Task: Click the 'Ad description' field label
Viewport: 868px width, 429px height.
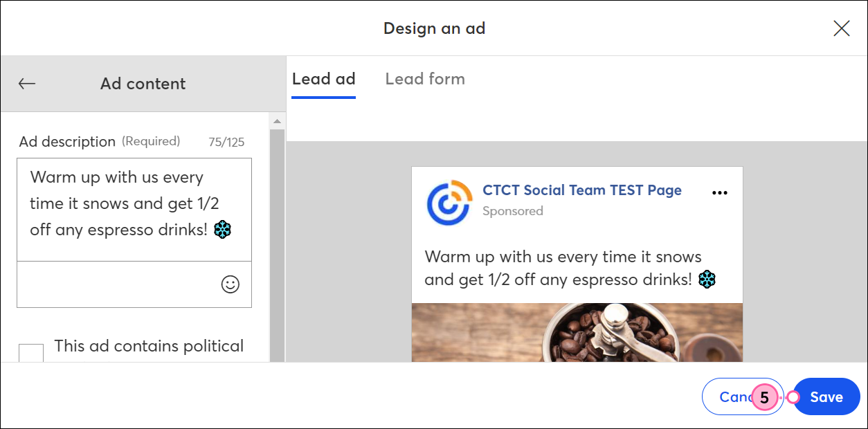Action: coord(67,142)
